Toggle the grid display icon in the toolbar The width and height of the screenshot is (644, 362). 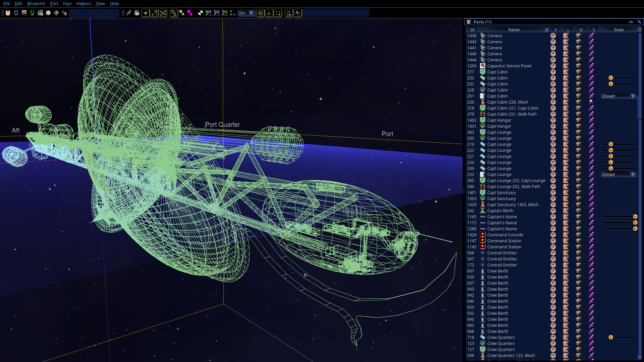[261, 13]
